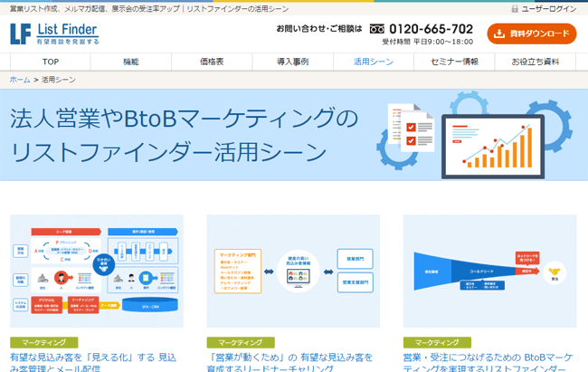Open the ユーザーログイン link

tap(548, 9)
